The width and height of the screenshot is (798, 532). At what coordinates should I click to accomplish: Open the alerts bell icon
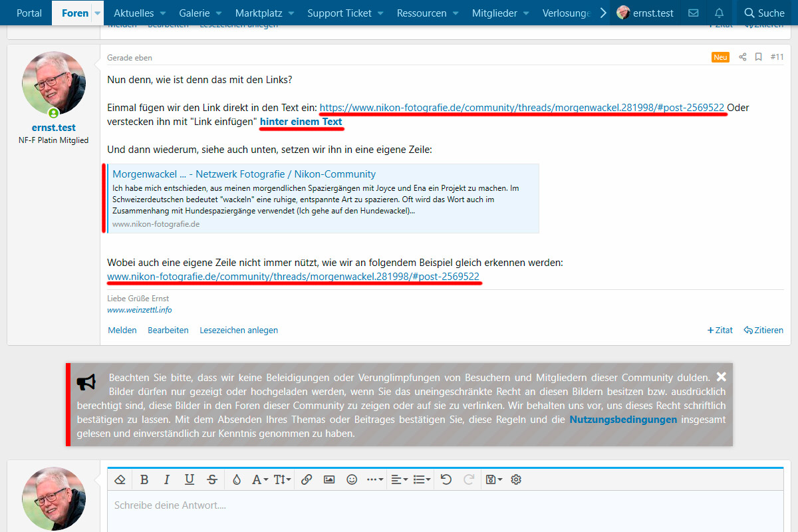click(x=719, y=13)
